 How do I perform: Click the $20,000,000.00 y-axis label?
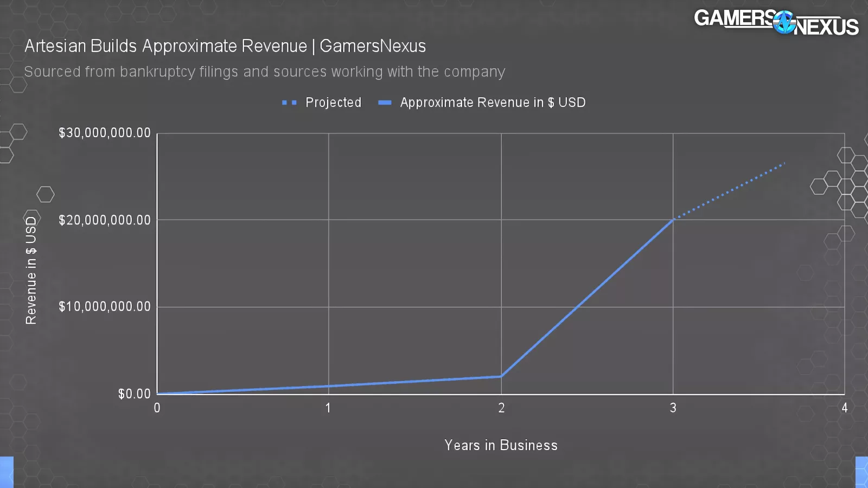click(105, 220)
